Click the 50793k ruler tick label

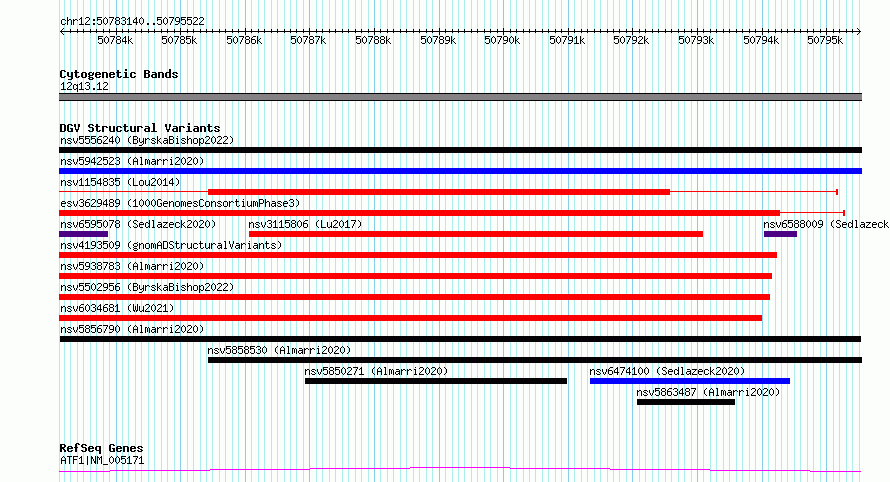[696, 40]
